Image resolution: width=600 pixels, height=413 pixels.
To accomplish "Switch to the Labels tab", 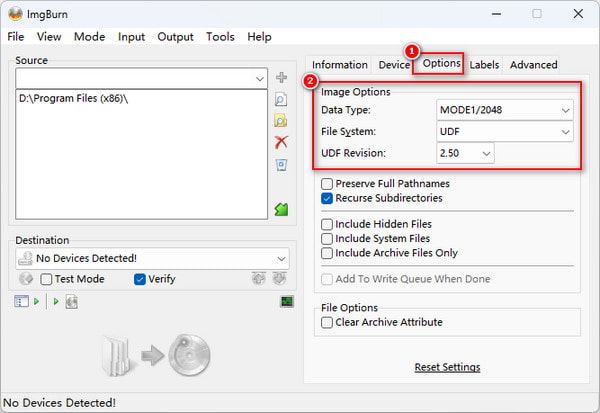I will coord(484,65).
